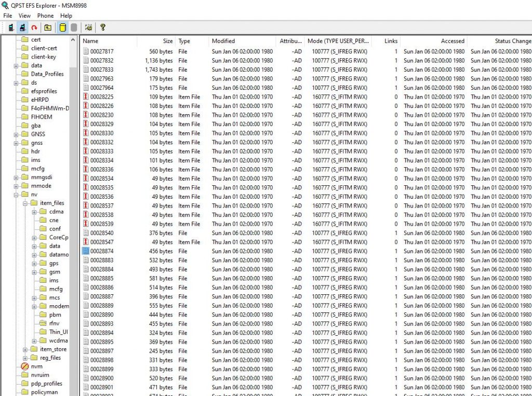Click the question mark help icon
The height and width of the screenshot is (396, 532).
pos(103,28)
